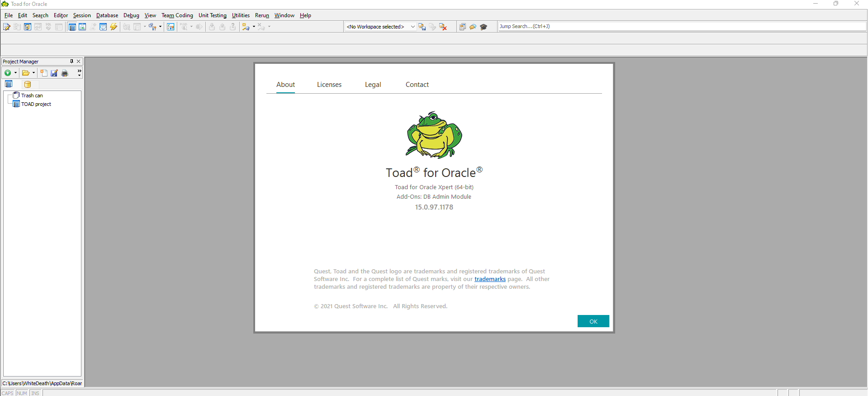Click the yellow lightning bolt icon
The image size is (868, 396).
point(114,27)
